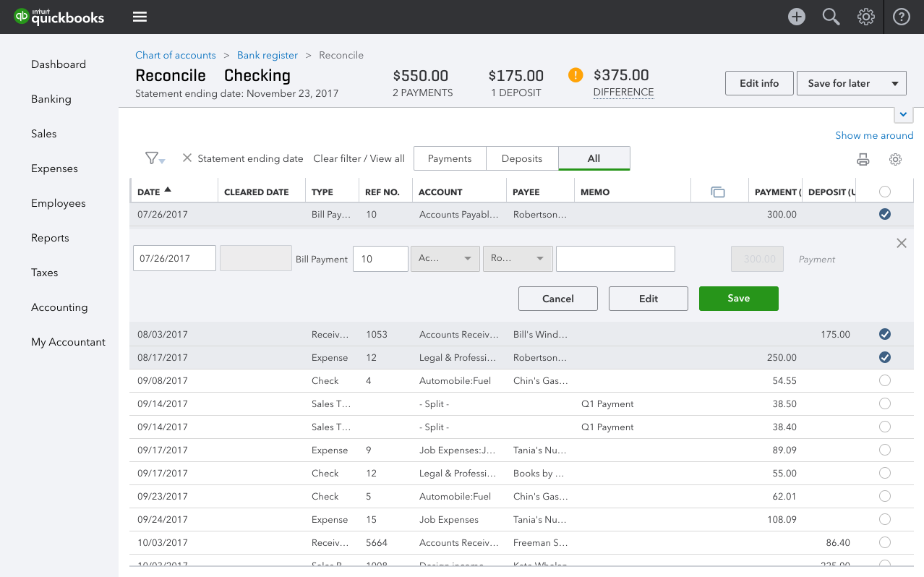Viewport: 924px width, 577px height.
Task: Open Accounting in the sidebar
Action: (59, 307)
